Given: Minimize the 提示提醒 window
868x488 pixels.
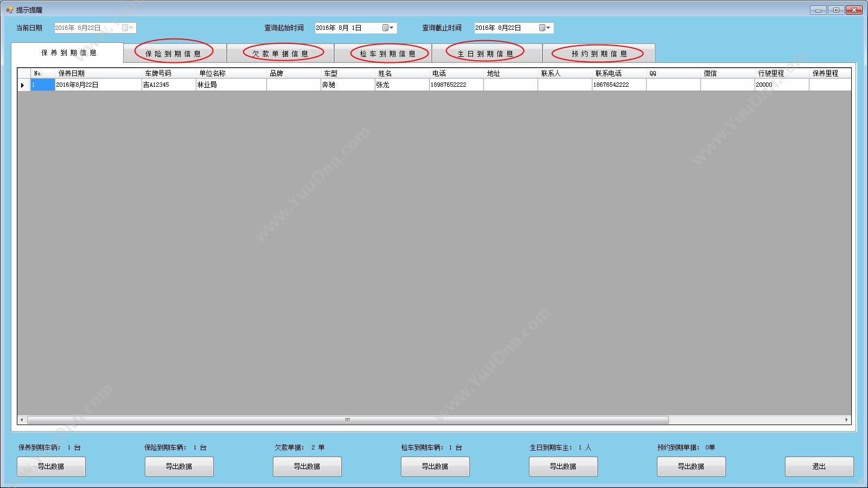Looking at the screenshot, I should coord(818,10).
